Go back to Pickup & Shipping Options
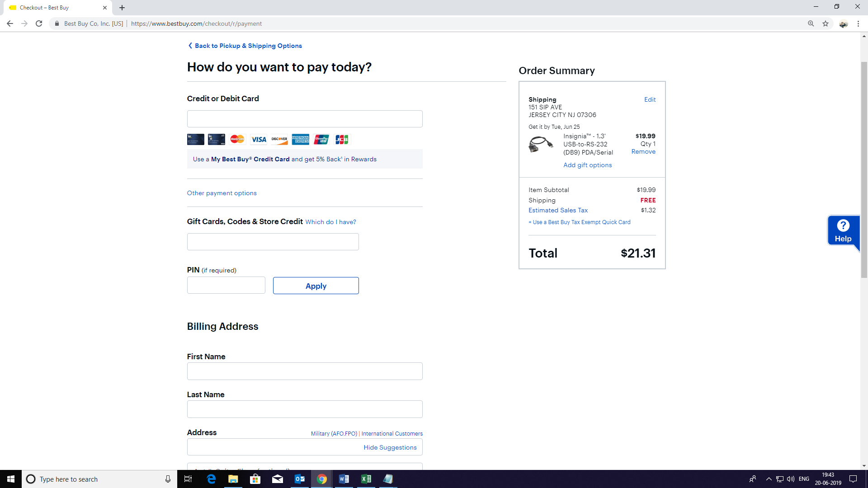This screenshot has width=868, height=488. tap(245, 46)
